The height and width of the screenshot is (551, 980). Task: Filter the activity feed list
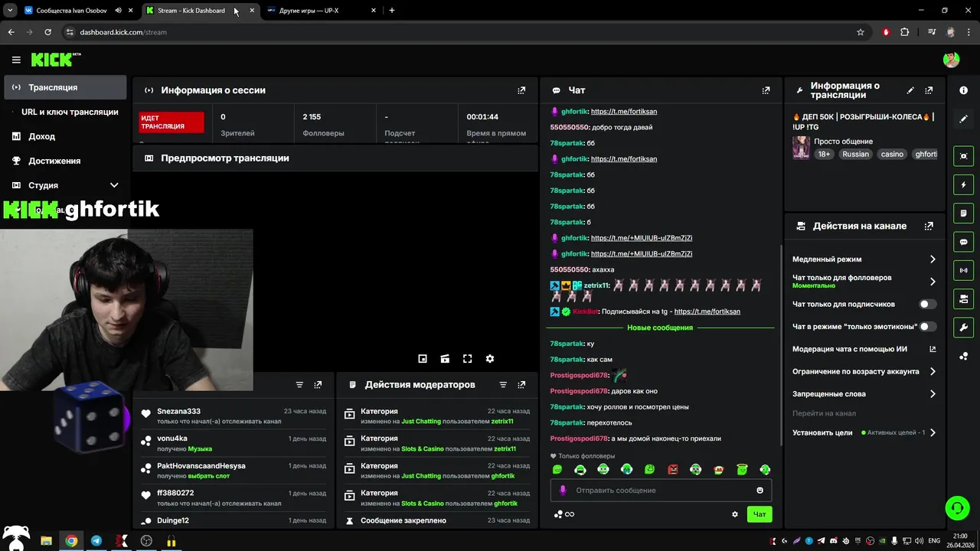[x=299, y=385]
